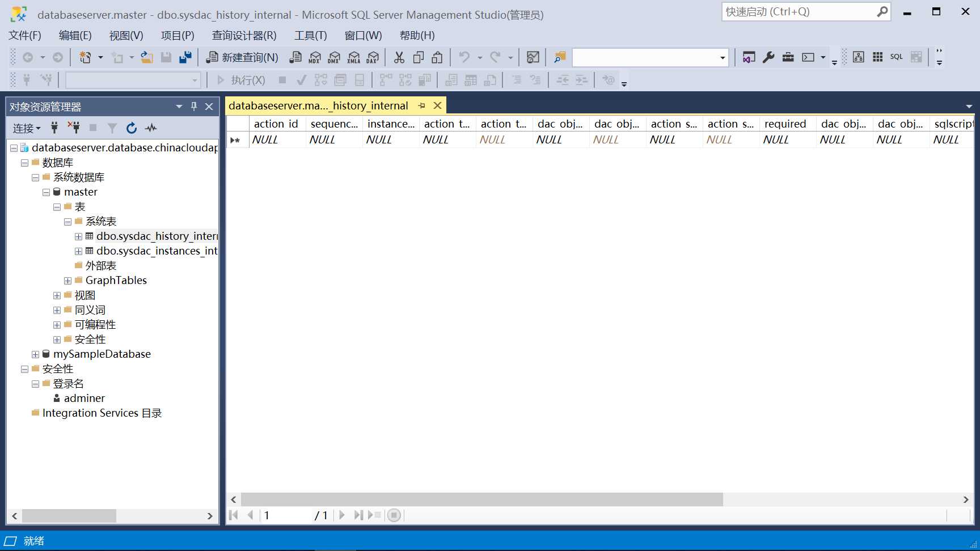Open the Toolbox icon
Screen dimensions: 980x551
click(788, 57)
